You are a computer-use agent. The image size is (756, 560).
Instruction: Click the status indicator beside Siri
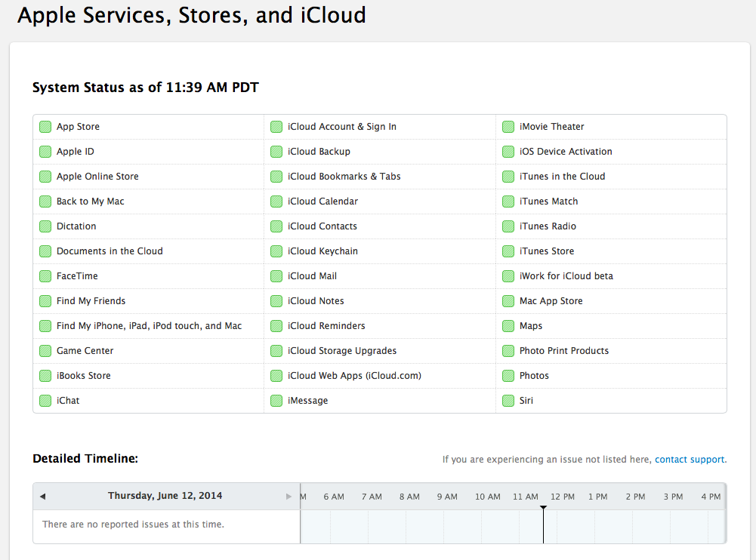(x=508, y=401)
